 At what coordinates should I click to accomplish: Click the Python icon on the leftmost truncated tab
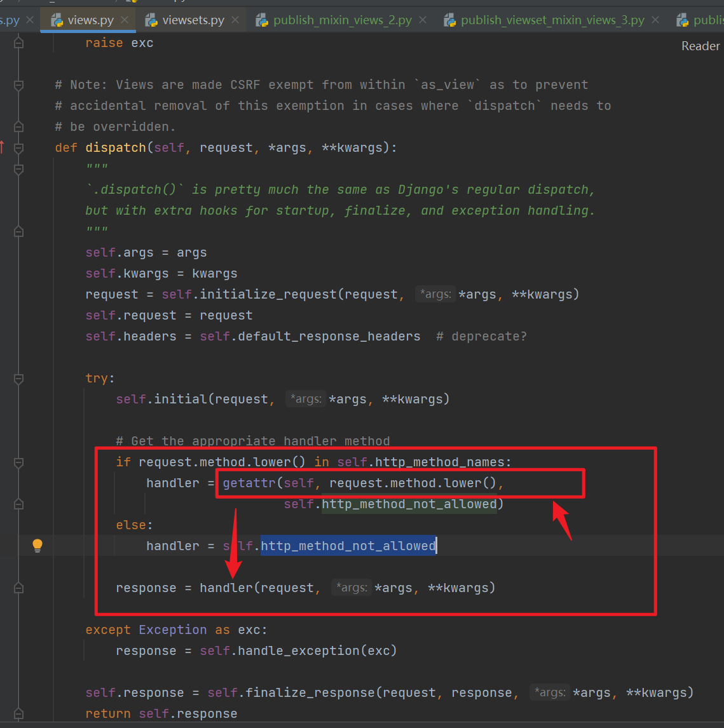pos(0,19)
